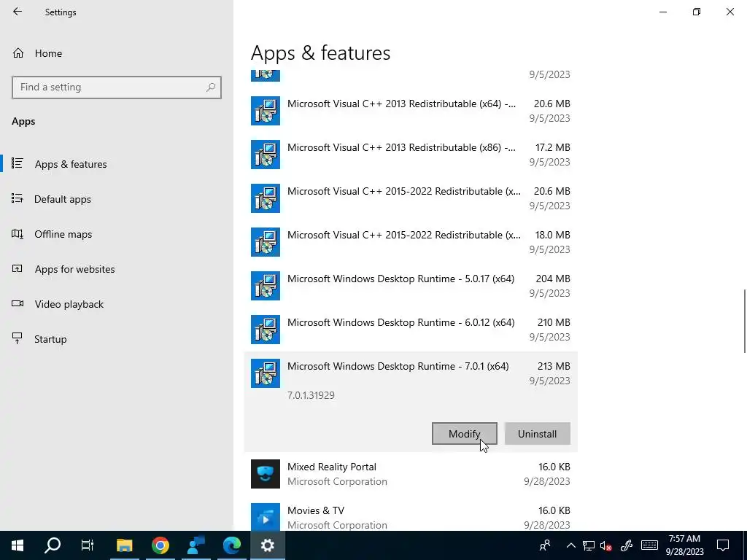
Task: Launch Google Chrome from taskbar
Action: [x=160, y=545]
